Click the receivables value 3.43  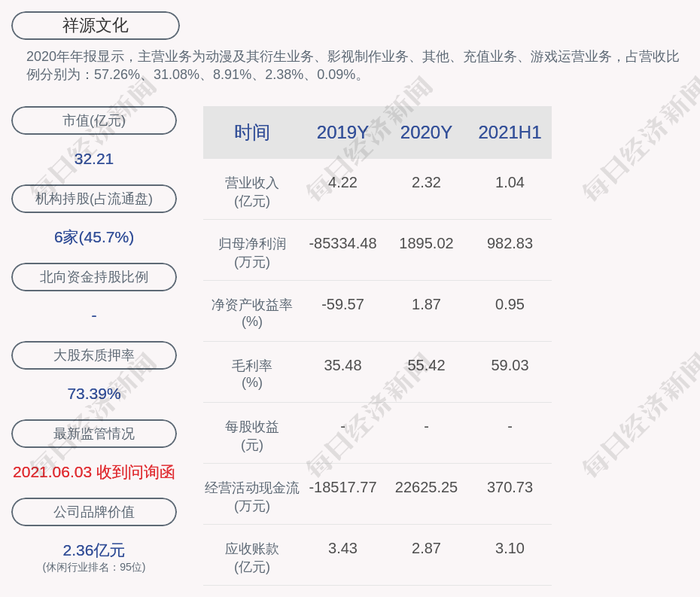(x=342, y=548)
